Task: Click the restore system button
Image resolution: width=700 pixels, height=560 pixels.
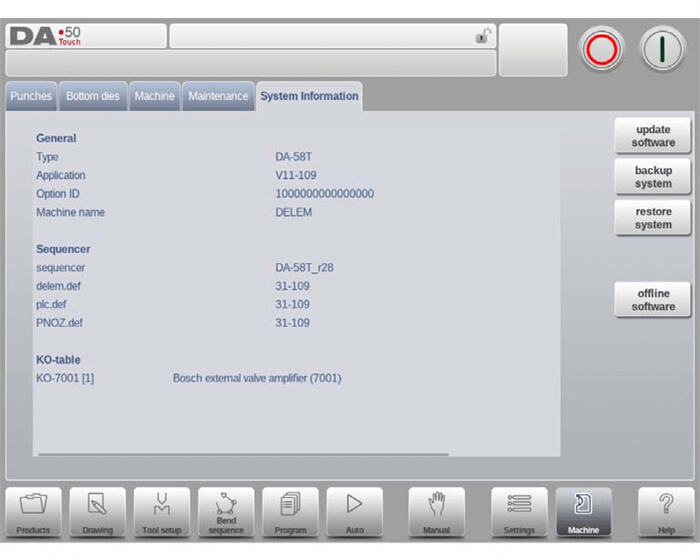Action: click(x=653, y=218)
